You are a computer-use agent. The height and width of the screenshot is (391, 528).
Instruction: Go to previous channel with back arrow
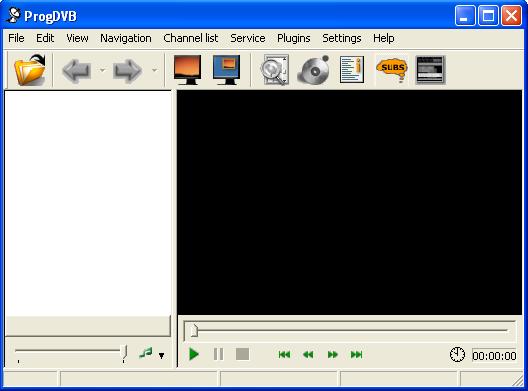point(77,70)
